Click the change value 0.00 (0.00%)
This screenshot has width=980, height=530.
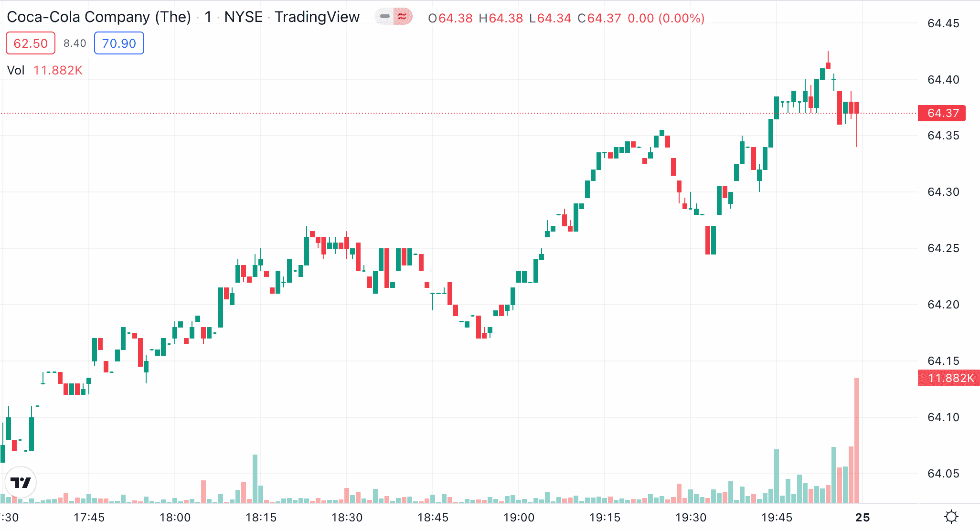point(666,18)
